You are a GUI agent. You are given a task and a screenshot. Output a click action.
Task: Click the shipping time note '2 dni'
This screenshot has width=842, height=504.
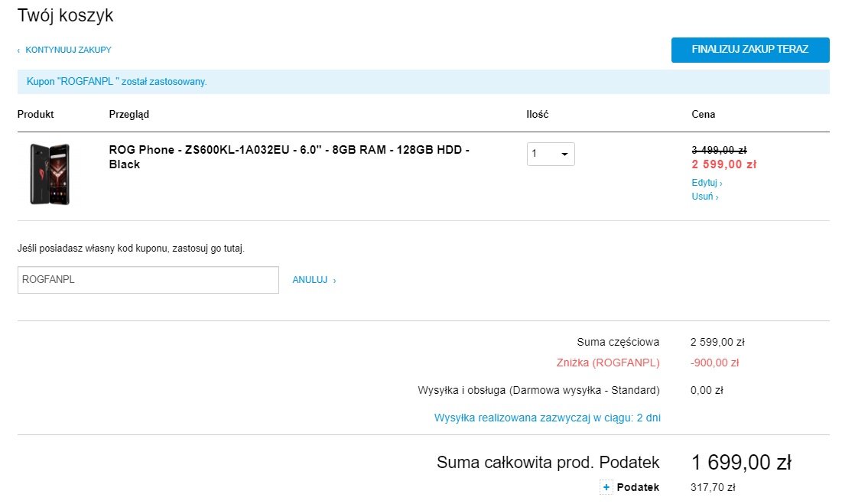coord(548,418)
